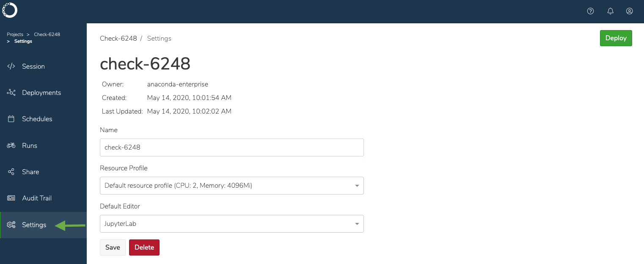This screenshot has width=644, height=264.
Task: Click the Save button
Action: [x=113, y=247]
